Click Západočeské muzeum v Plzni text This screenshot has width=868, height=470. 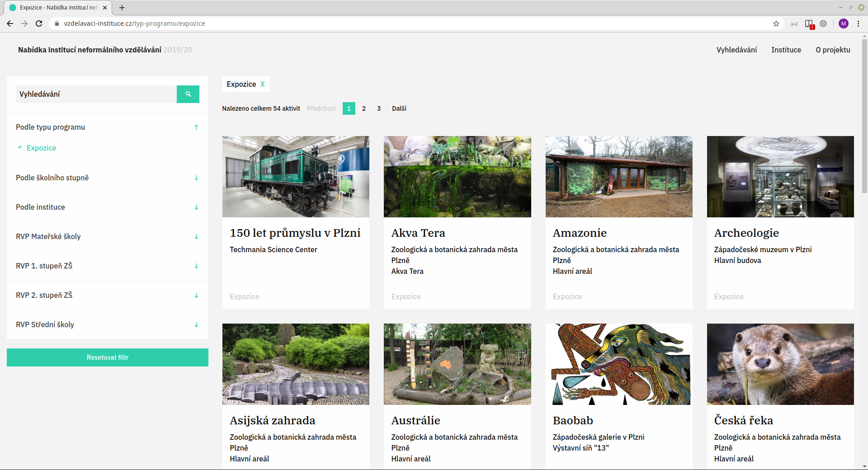[x=763, y=249]
